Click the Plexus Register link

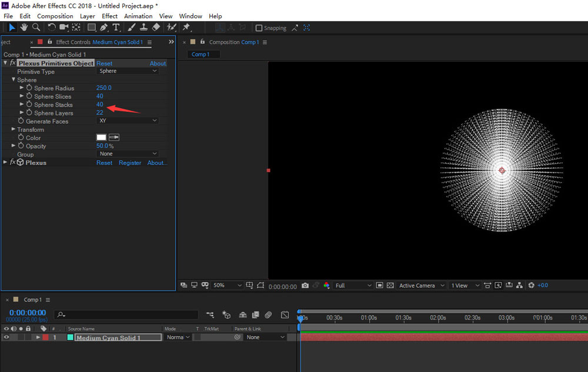click(130, 162)
